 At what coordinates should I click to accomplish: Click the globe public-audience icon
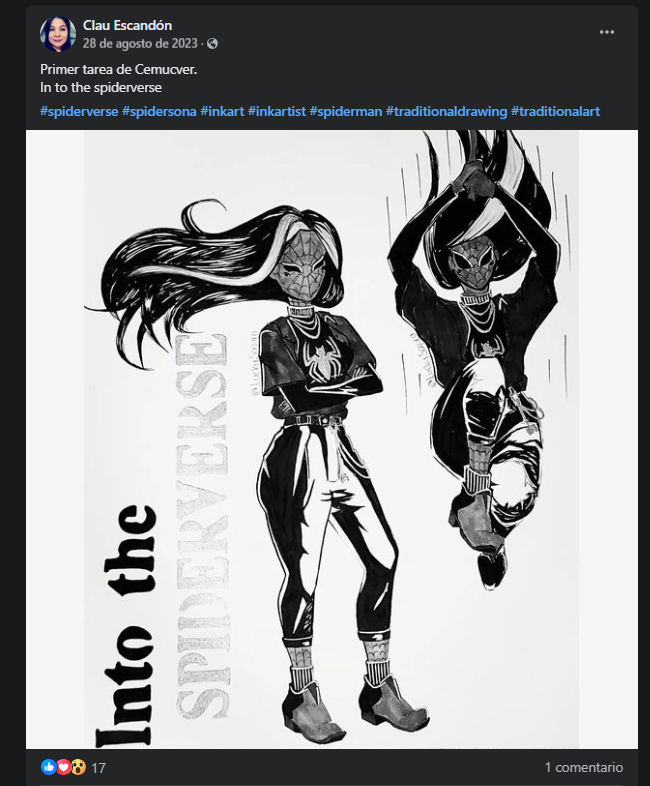212,44
